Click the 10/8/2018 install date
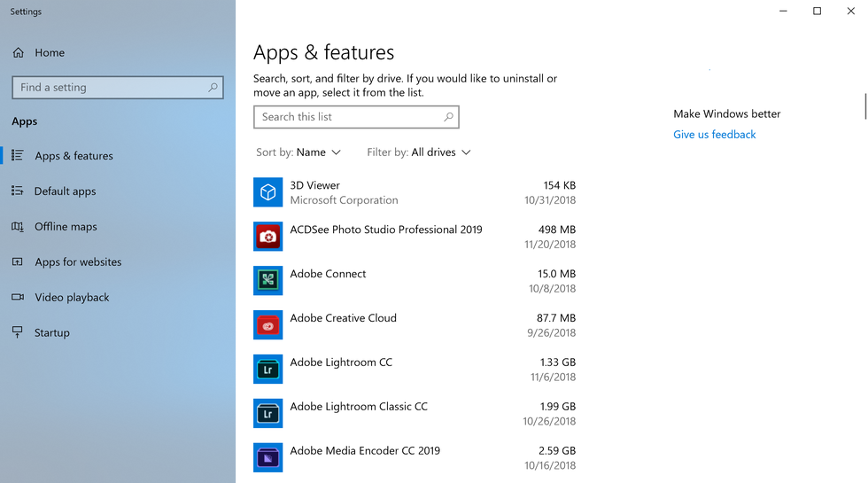This screenshot has height=483, width=868. click(552, 289)
